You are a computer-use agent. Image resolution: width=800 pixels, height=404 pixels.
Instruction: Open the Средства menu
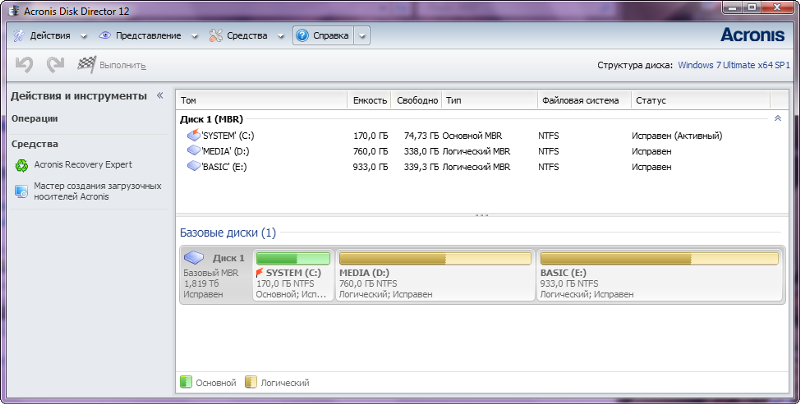click(x=247, y=36)
